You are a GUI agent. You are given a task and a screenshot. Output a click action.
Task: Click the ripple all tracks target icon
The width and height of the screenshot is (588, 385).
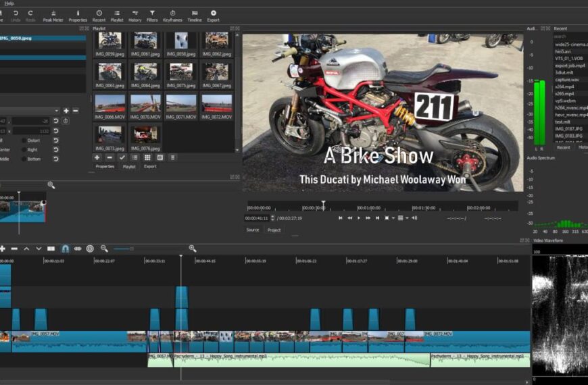(90, 249)
